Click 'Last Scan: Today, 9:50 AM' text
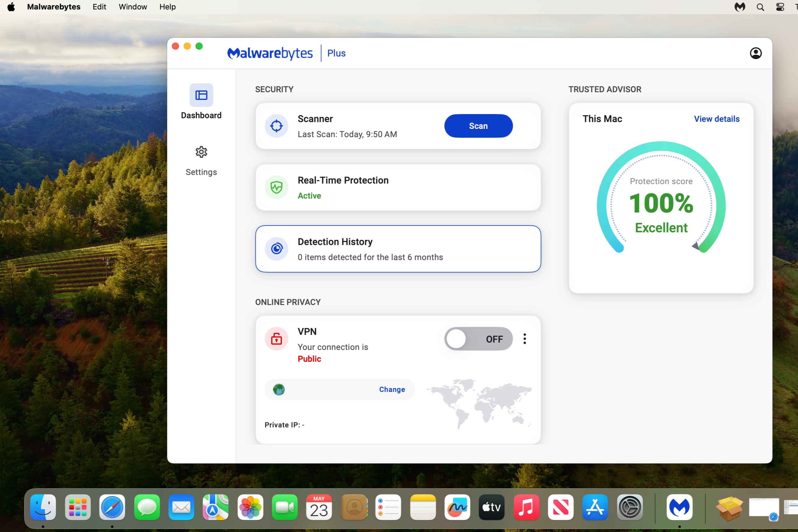This screenshot has height=532, width=798. 348,134
